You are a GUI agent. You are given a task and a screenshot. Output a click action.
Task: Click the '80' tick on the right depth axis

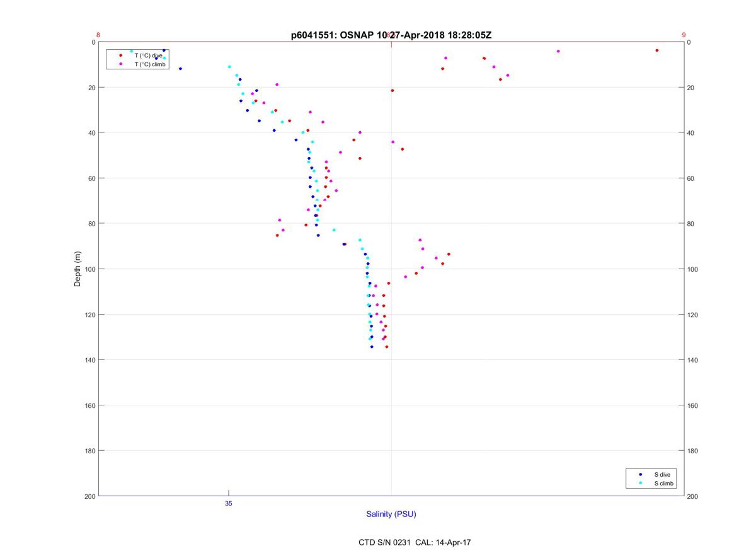click(691, 224)
